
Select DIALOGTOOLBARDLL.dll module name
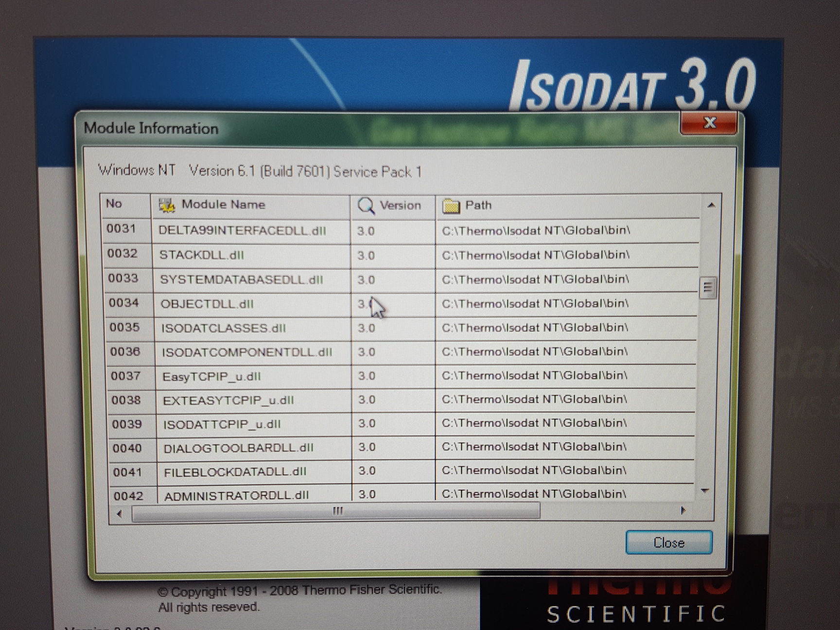click(x=239, y=448)
